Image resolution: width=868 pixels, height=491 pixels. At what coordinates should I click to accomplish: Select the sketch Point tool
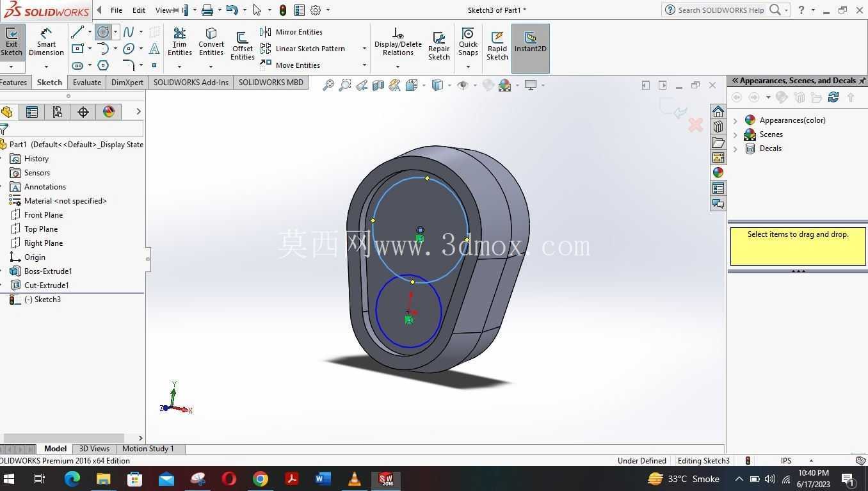154,65
